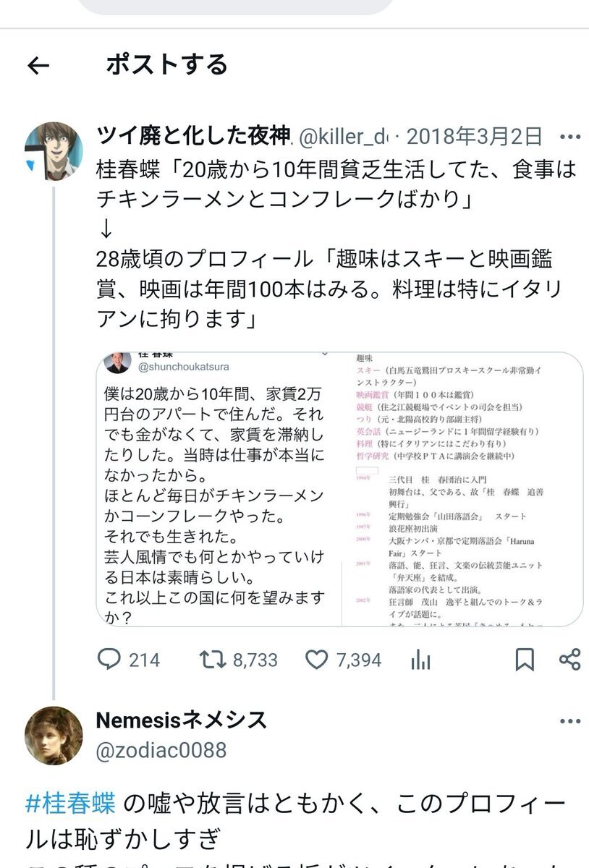View analytics bar chart icon
589x868 pixels.
[420, 659]
